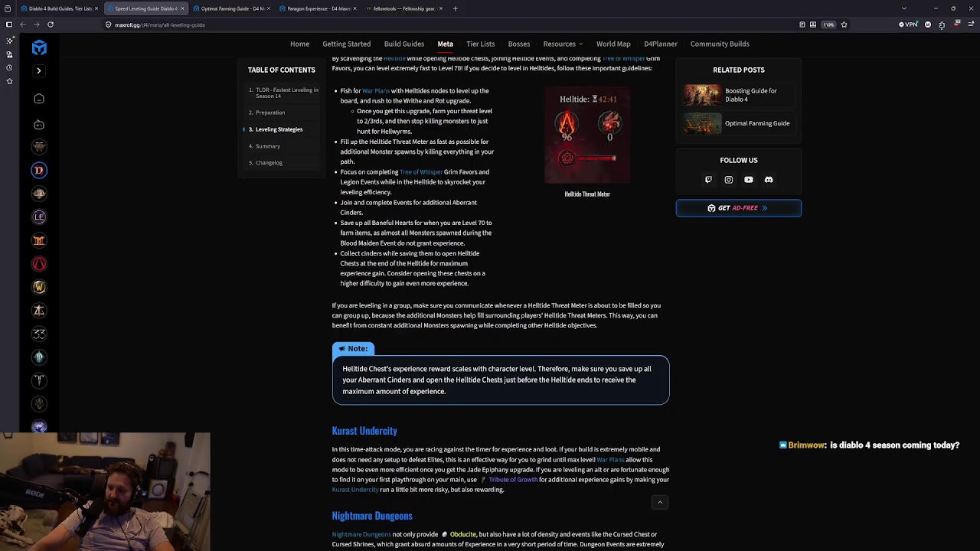Open the Discord follow icon
This screenshot has width=980, height=551.
tap(769, 180)
